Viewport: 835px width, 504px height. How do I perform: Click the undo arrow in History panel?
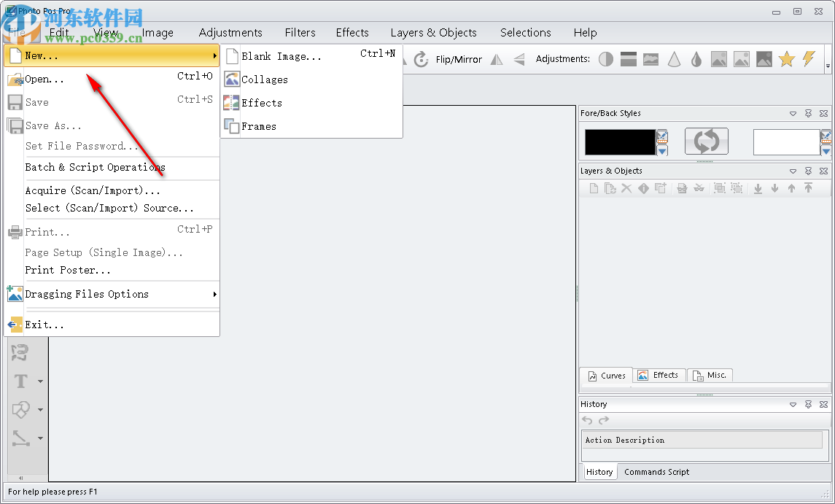[x=587, y=420]
